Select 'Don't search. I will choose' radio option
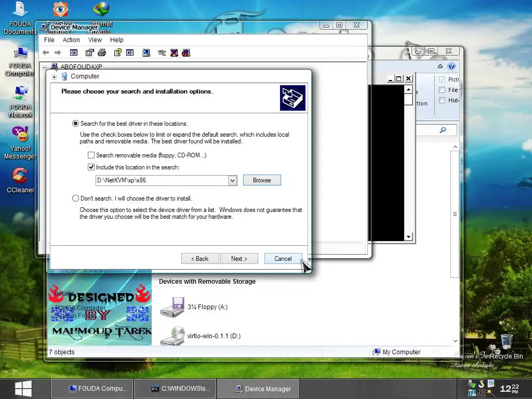Image resolution: width=532 pixels, height=399 pixels. [75, 198]
